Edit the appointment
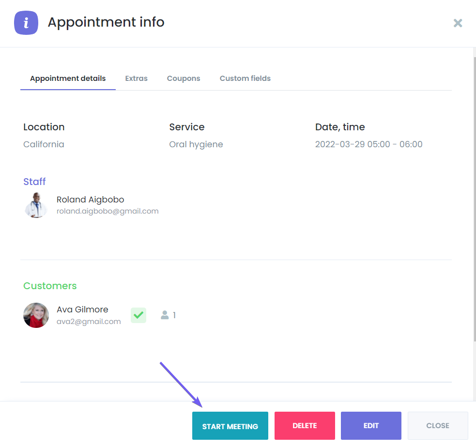 click(x=371, y=425)
